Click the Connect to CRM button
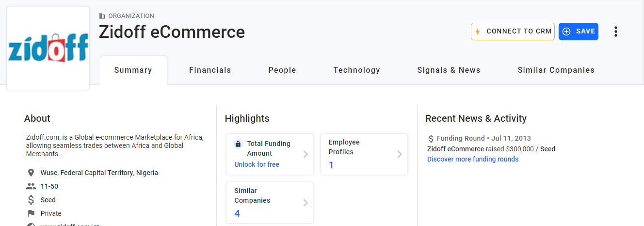The width and height of the screenshot is (644, 226). tap(513, 32)
